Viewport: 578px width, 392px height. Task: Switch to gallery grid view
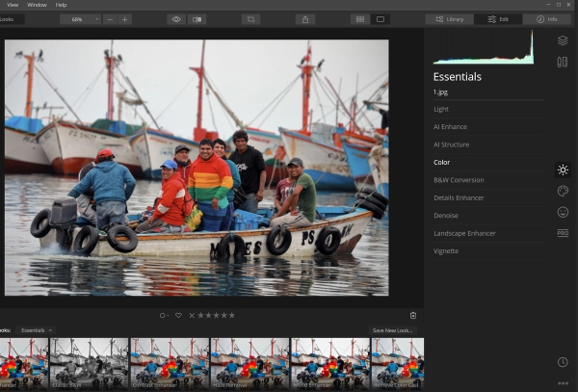tap(360, 19)
